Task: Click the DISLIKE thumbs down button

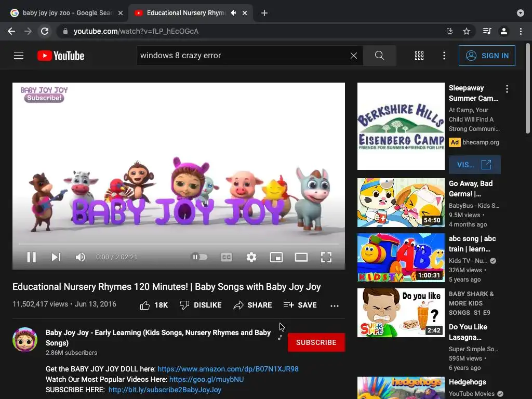Action: tap(201, 305)
